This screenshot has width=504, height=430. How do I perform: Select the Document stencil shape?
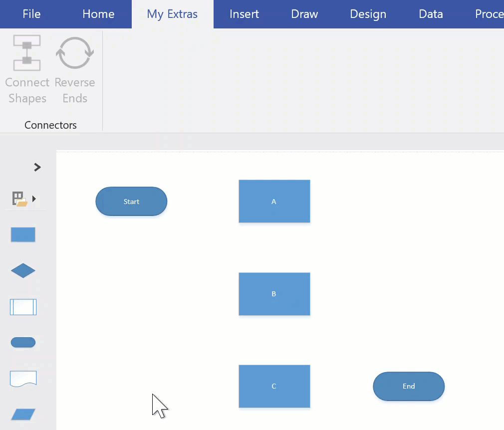point(23,379)
